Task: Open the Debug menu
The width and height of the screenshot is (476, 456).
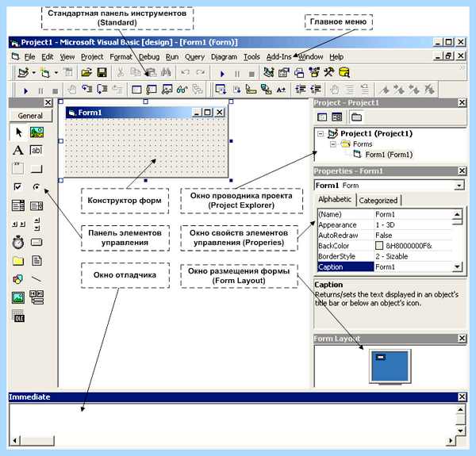Action: 149,57
